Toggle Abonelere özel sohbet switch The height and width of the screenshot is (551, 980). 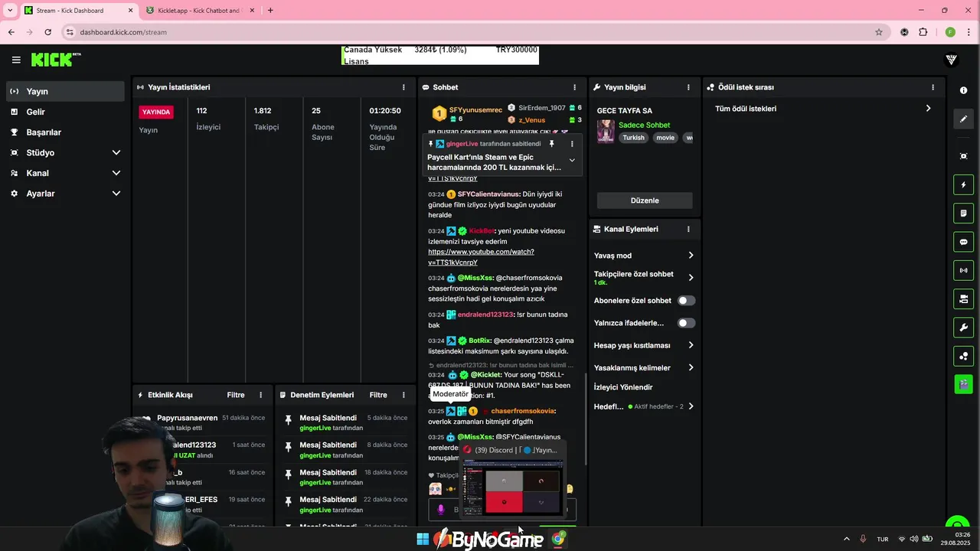(686, 301)
